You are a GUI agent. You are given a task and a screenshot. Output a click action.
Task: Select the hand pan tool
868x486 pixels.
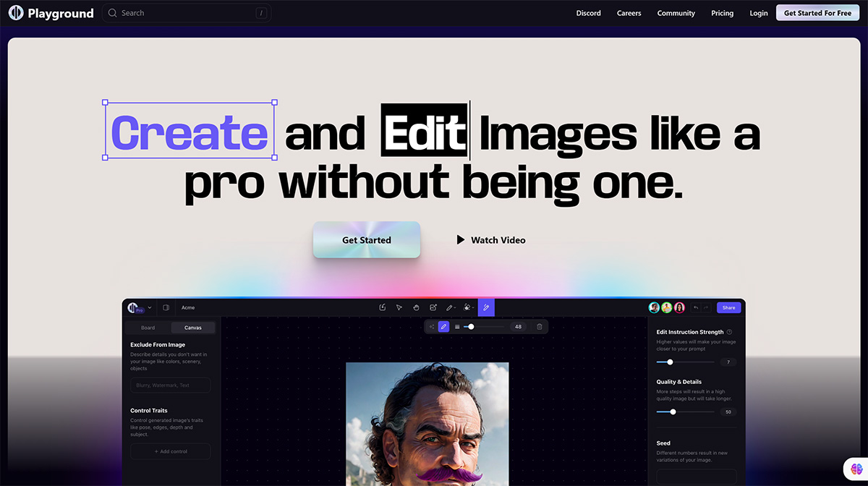[416, 307]
